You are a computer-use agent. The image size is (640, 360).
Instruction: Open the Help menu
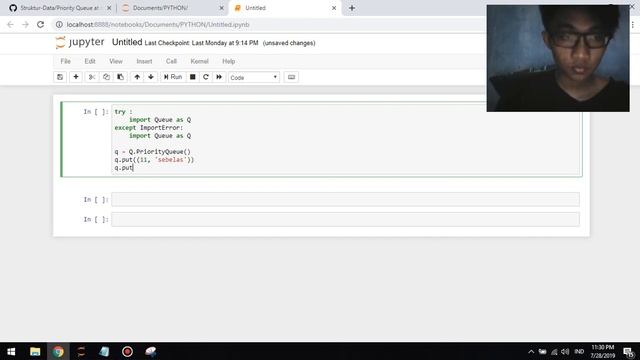coord(229,61)
